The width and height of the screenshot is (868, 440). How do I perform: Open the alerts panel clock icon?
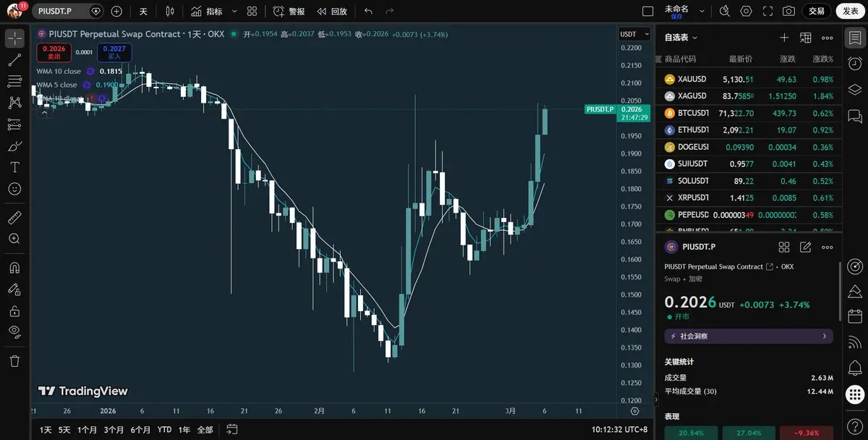(854, 64)
